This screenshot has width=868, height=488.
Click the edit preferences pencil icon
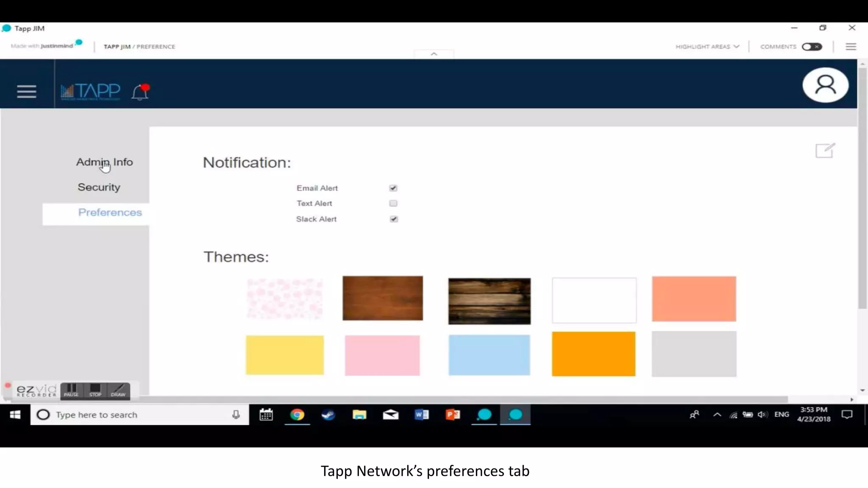pyautogui.click(x=825, y=150)
